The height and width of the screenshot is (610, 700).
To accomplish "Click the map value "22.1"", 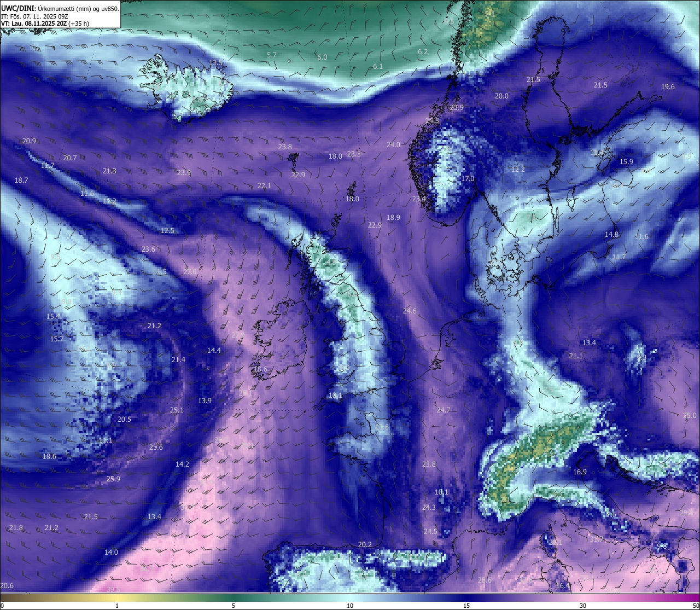I will tap(264, 185).
